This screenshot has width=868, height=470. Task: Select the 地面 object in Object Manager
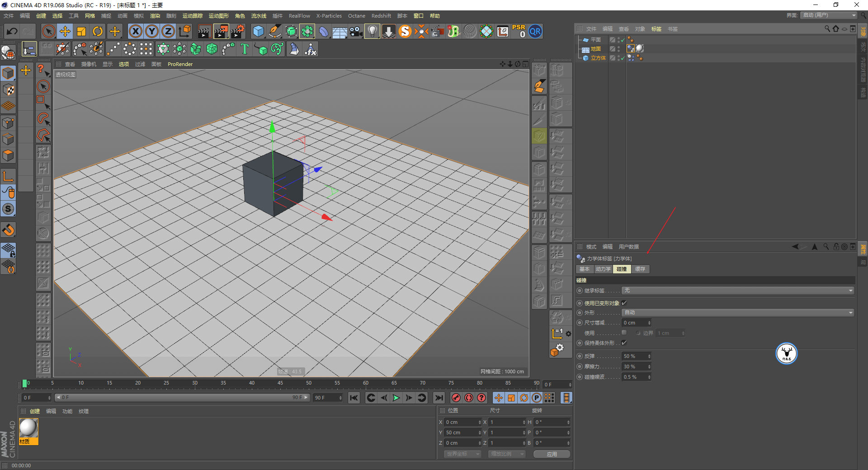596,49
